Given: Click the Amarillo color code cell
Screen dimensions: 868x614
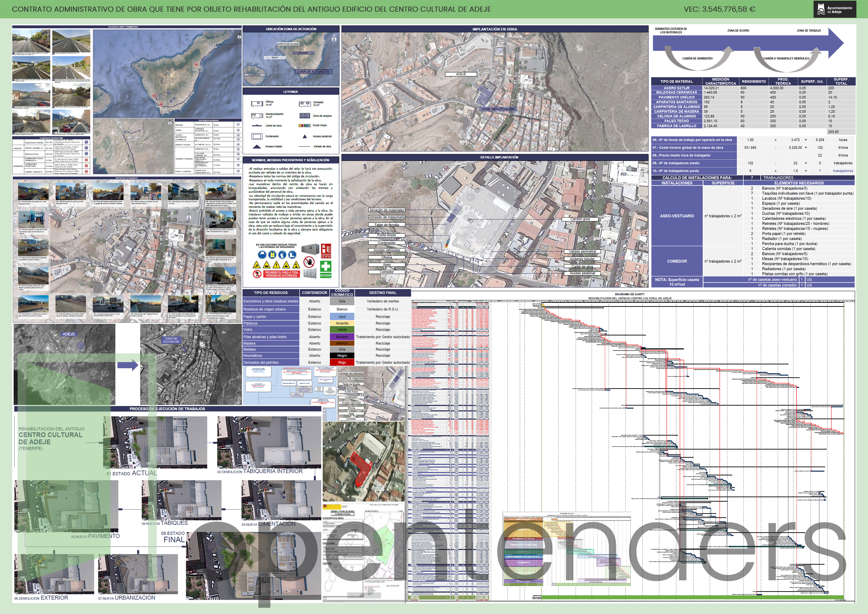Looking at the screenshot, I should coord(342,323).
